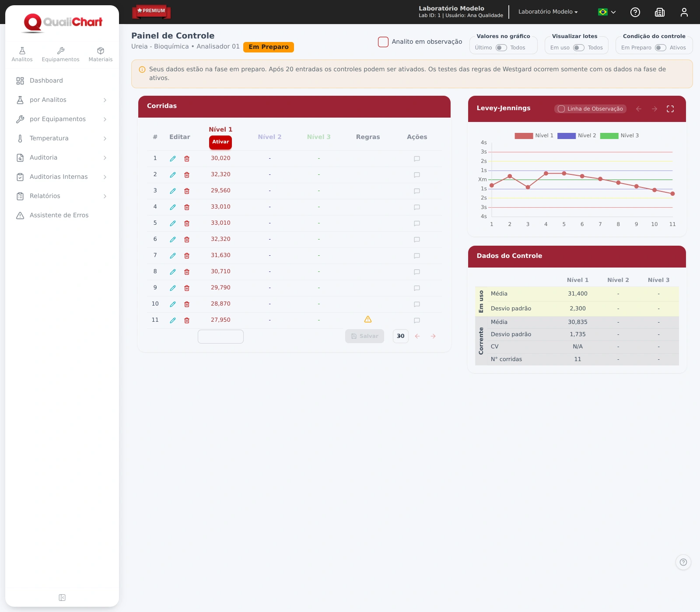700x612 pixels.
Task: Expand por Equipamentos menu
Action: click(x=62, y=119)
